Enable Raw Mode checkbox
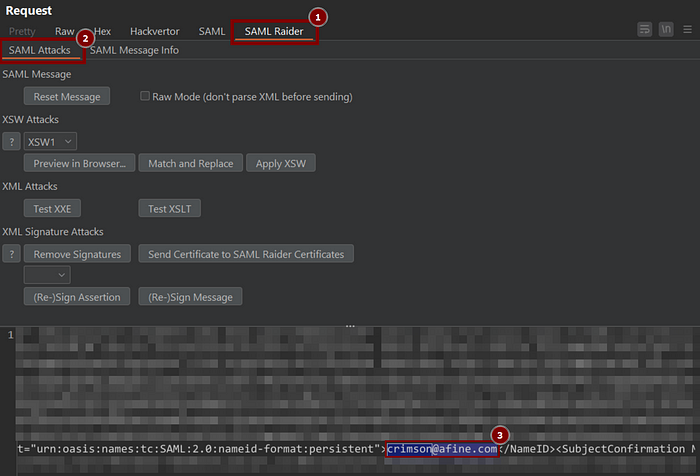 pos(145,96)
